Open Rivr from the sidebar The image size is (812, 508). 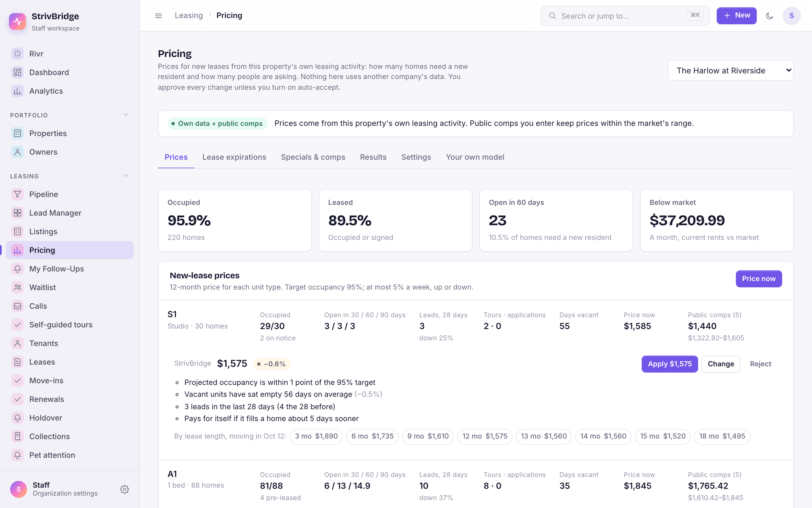point(69,54)
